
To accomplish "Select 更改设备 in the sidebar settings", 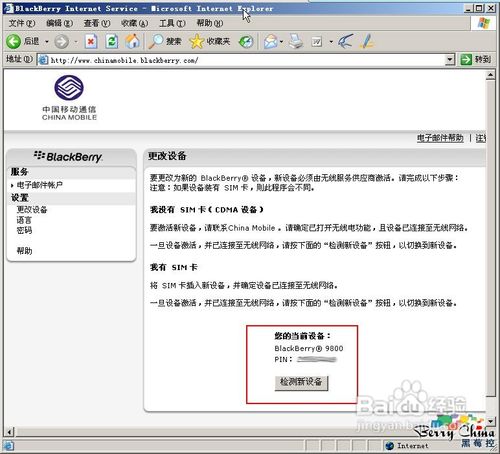I will coord(32,209).
